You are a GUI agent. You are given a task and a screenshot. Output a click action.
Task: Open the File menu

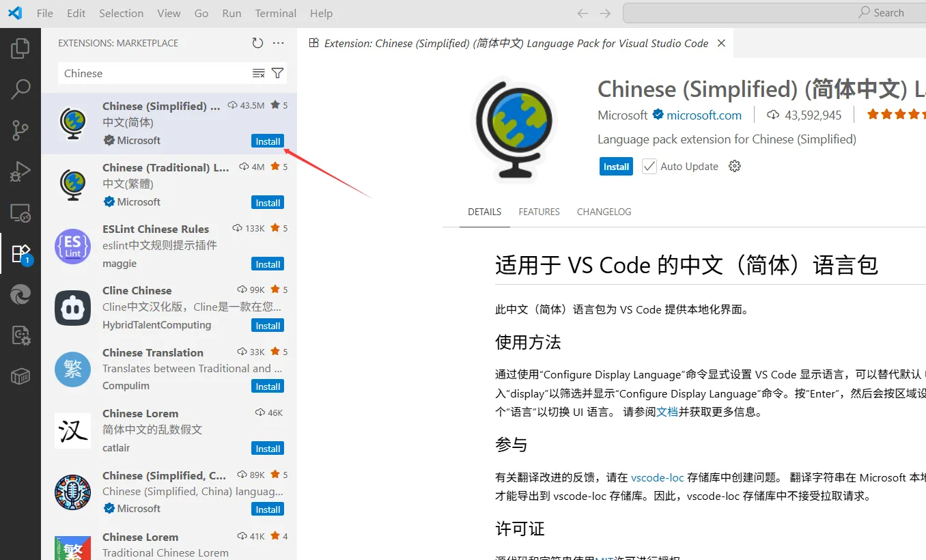pyautogui.click(x=44, y=13)
